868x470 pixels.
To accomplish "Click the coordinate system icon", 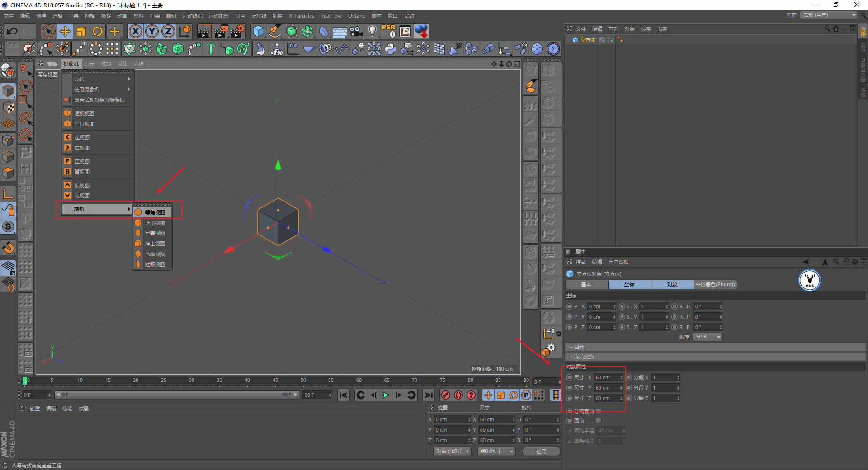I will click(x=185, y=31).
